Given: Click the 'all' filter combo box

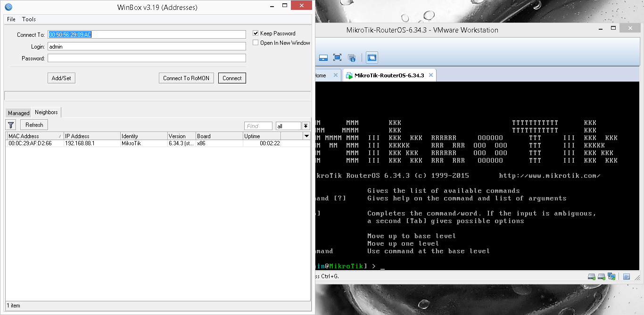Looking at the screenshot, I should (289, 126).
